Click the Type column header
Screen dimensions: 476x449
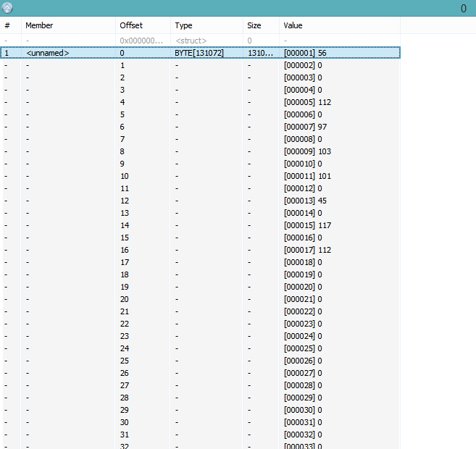tap(184, 25)
